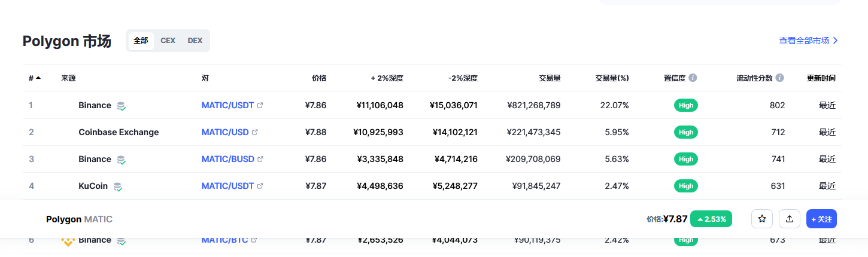Click reserves icon beside Binance in row 3
Image resolution: width=868 pixels, height=257 pixels.
tap(122, 160)
